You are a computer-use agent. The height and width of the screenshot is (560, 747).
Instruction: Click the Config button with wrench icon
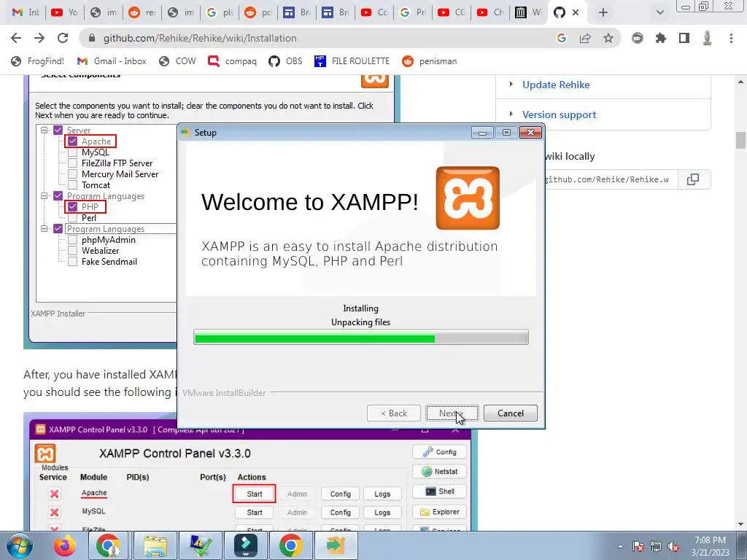[x=439, y=452]
